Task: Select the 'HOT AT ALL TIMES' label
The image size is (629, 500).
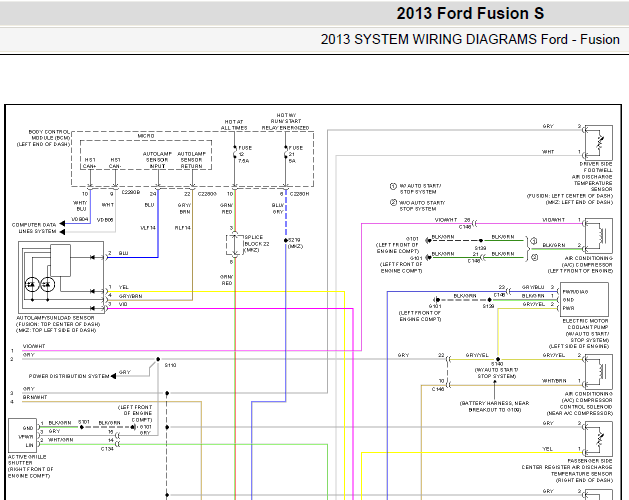Action: (x=234, y=124)
